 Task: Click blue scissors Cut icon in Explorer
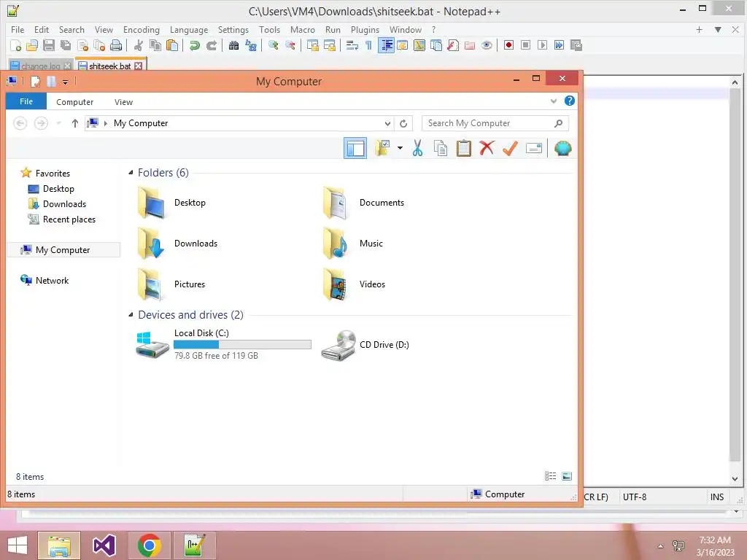coord(418,149)
